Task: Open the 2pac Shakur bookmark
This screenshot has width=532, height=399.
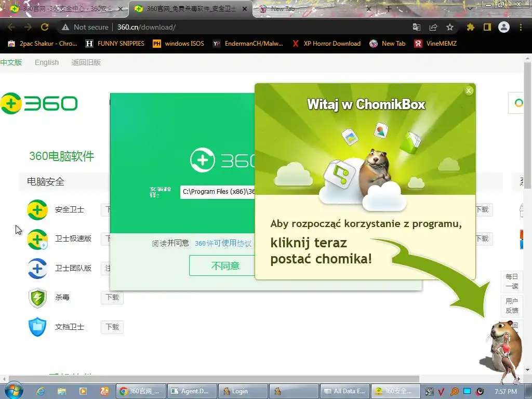Action: [x=43, y=44]
